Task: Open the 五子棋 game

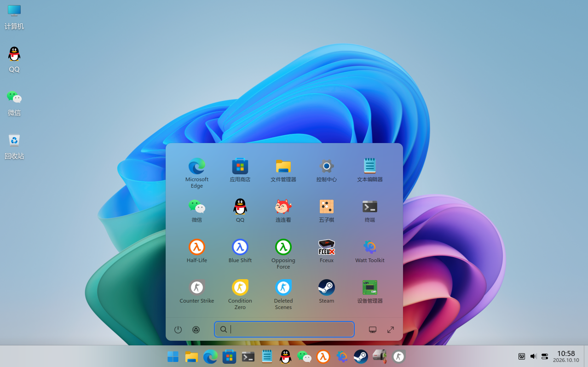Action: (327, 210)
